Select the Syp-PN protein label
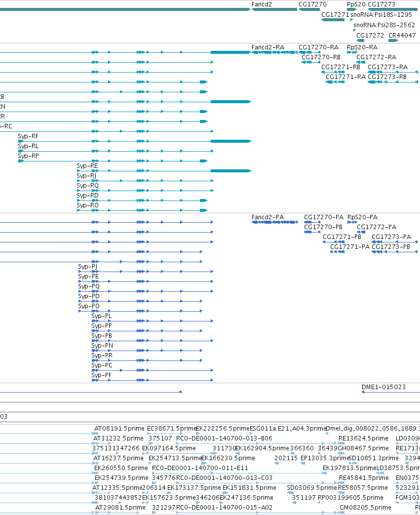Viewport: 420px width, 515px height. click(x=102, y=346)
